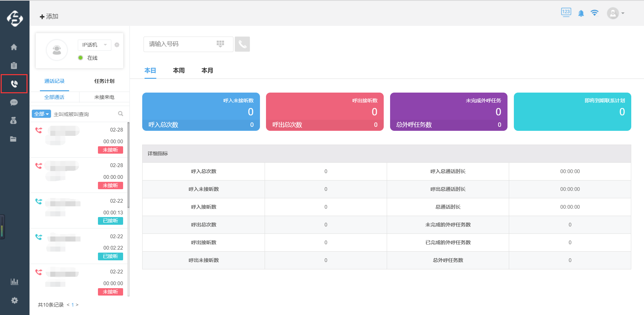The width and height of the screenshot is (644, 315).
Task: Click the agent headset avatar
Action: pyautogui.click(x=57, y=50)
